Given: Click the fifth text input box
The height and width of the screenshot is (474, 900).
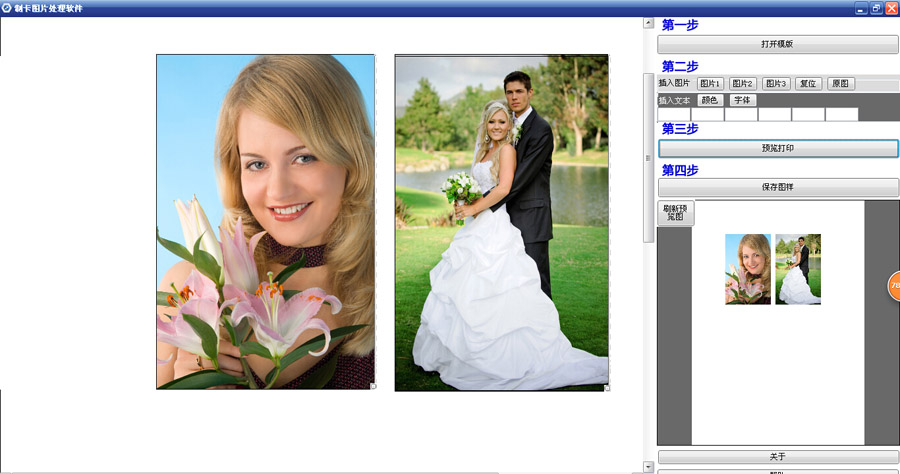Looking at the screenshot, I should (808, 114).
